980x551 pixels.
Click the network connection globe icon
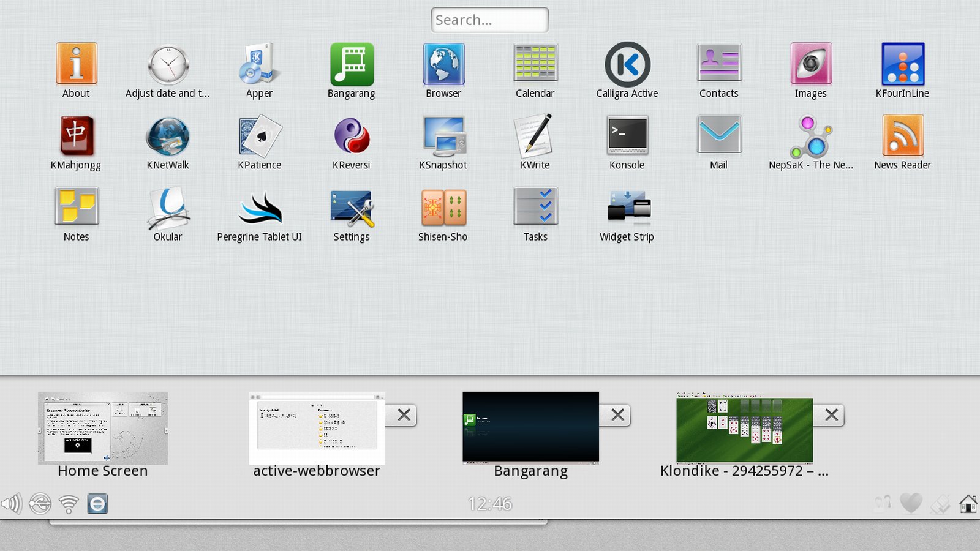click(40, 504)
